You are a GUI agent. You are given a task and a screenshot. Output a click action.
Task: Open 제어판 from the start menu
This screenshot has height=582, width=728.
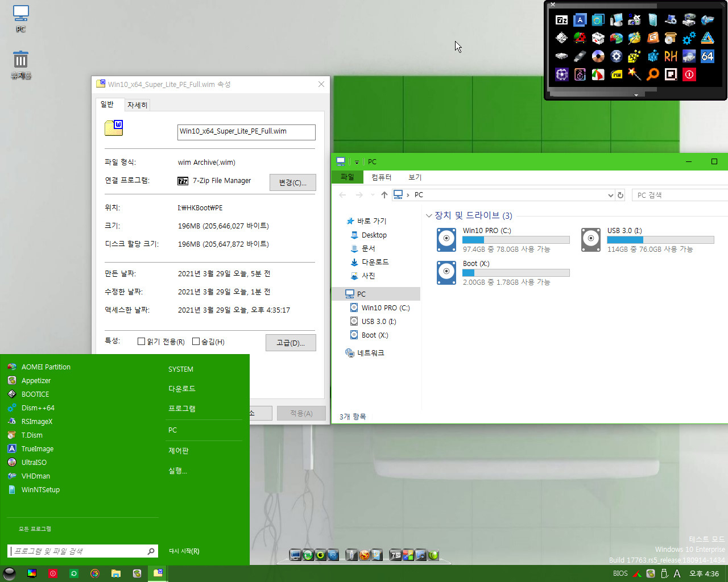coord(179,451)
